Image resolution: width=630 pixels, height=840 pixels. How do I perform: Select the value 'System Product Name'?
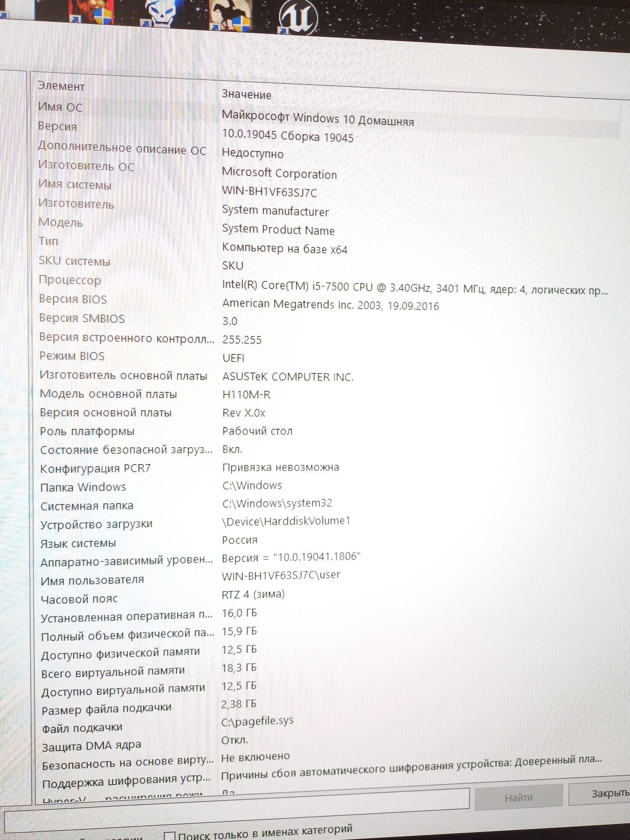pos(278,229)
